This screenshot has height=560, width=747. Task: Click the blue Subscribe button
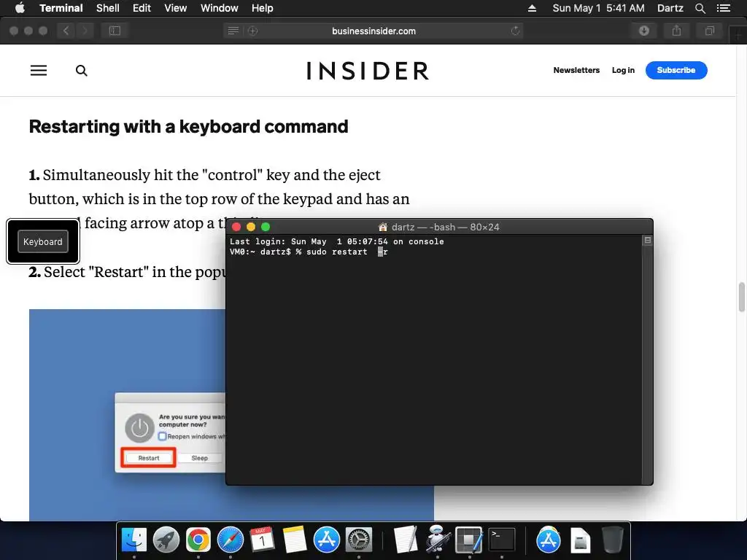tap(676, 70)
